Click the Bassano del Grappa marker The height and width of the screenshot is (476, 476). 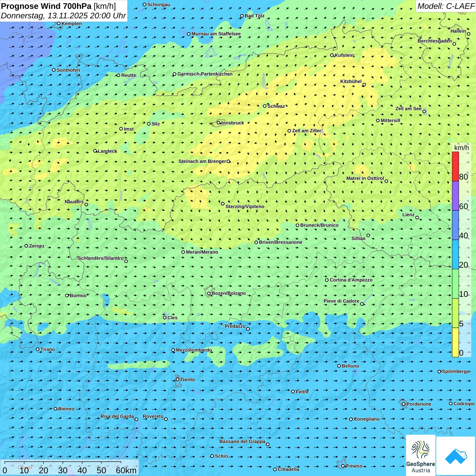(268, 444)
